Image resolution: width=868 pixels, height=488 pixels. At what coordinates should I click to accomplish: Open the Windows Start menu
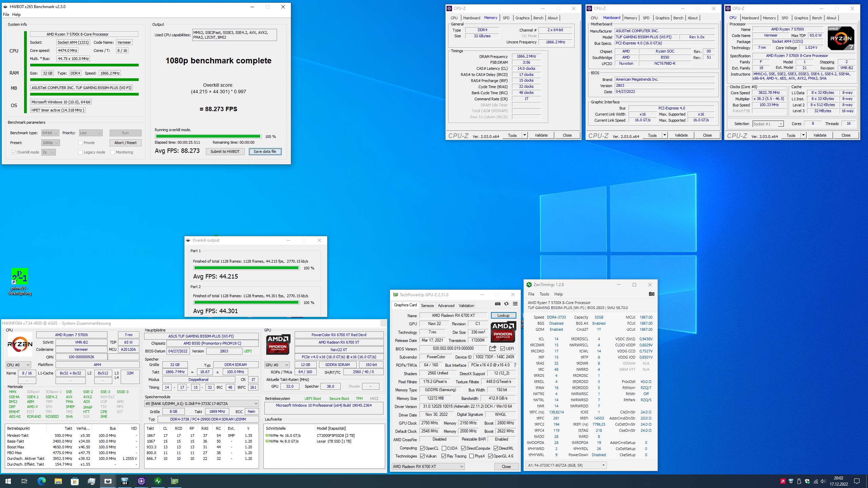point(8,481)
